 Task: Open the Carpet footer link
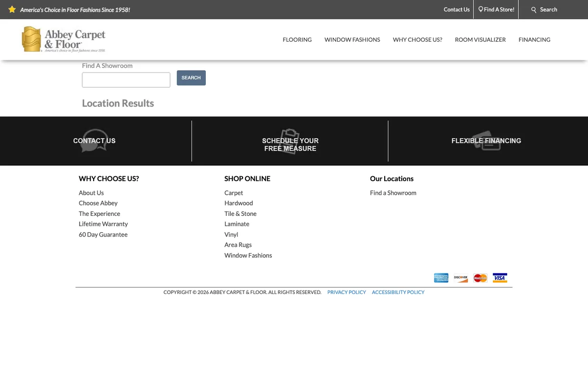234,193
